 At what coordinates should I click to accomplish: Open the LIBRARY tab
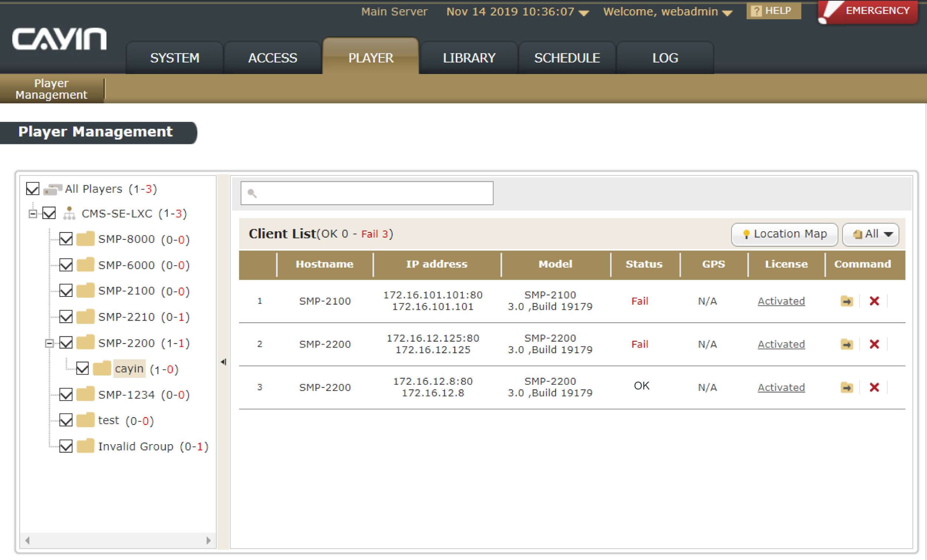[x=469, y=58]
